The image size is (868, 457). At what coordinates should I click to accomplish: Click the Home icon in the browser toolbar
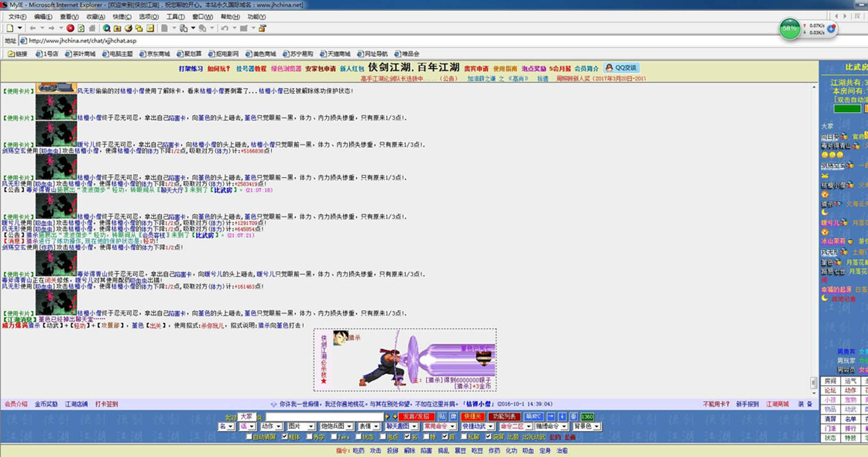(92, 28)
